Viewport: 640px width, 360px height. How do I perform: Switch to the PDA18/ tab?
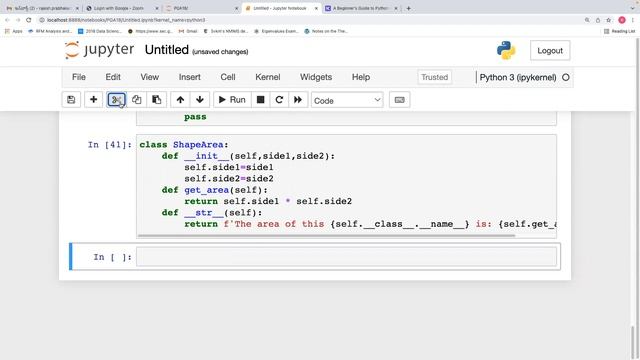(x=200, y=8)
